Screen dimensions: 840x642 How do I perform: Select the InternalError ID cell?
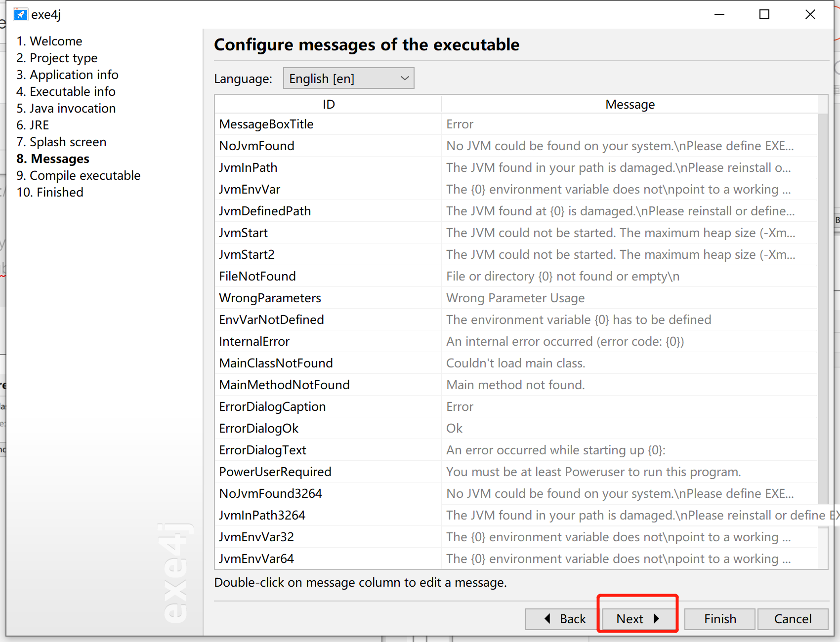coord(328,341)
